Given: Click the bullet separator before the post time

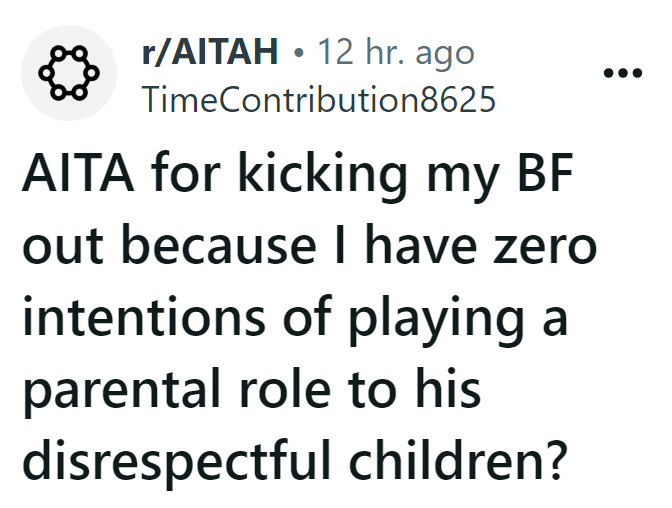Looking at the screenshot, I should click(298, 53).
